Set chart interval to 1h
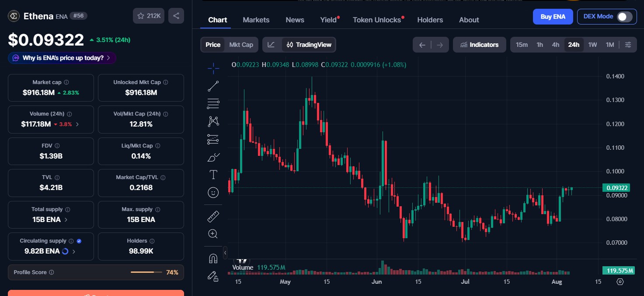The image size is (644, 296). coord(540,45)
